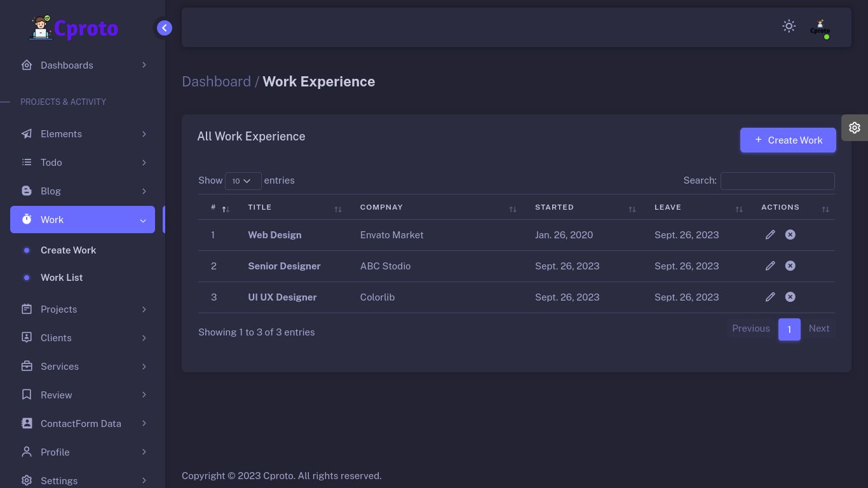Click the Dashboard breadcrumb link
This screenshot has height=488, width=868.
[x=216, y=82]
